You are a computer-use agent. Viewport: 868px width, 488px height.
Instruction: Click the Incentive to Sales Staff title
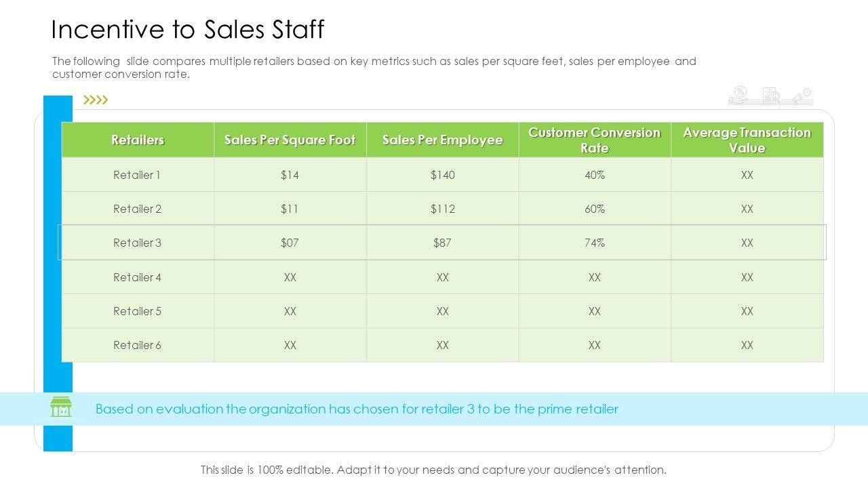[x=188, y=30]
